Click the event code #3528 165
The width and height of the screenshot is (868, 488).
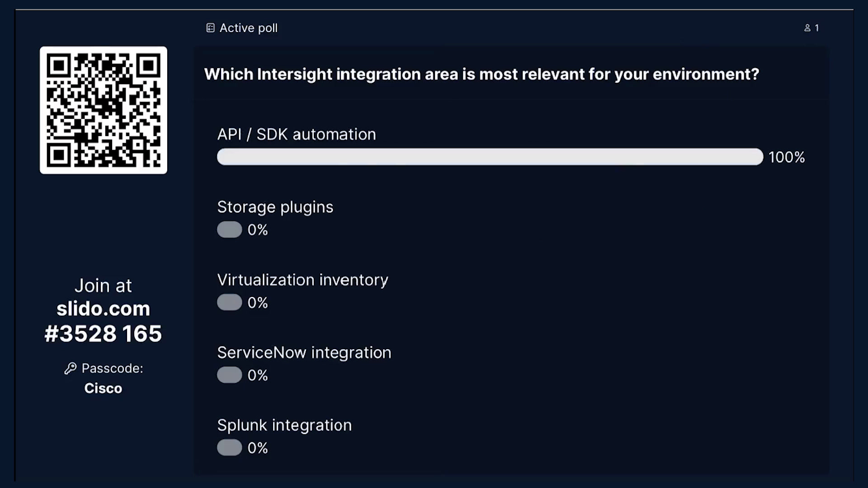[x=103, y=333]
